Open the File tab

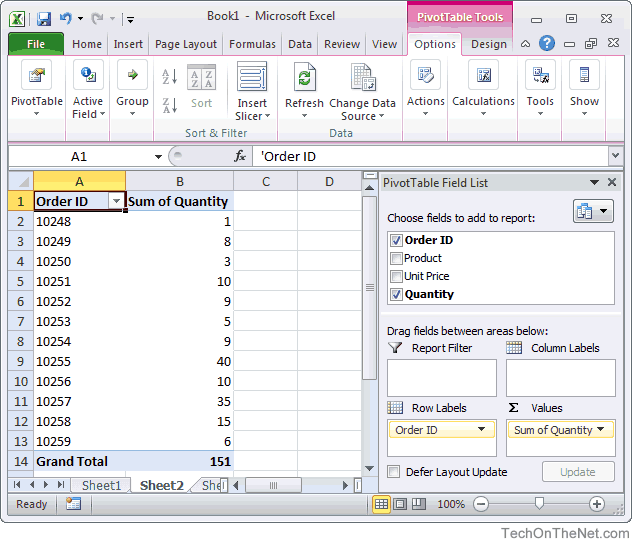(x=36, y=44)
